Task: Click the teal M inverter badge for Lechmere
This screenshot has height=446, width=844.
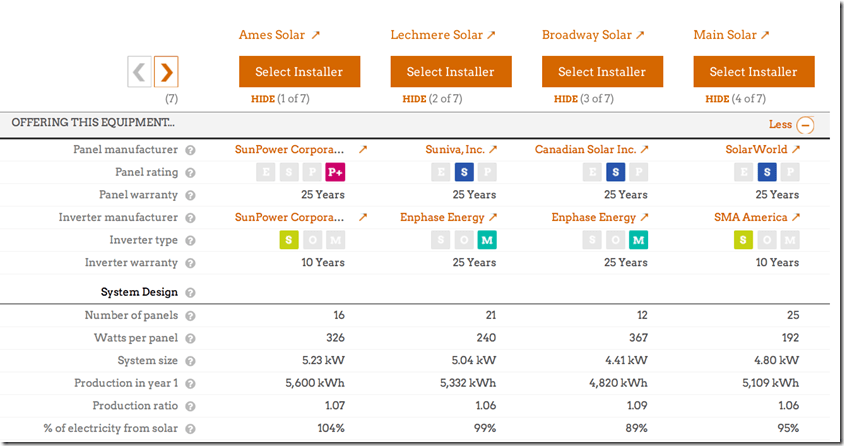Action: click(486, 240)
